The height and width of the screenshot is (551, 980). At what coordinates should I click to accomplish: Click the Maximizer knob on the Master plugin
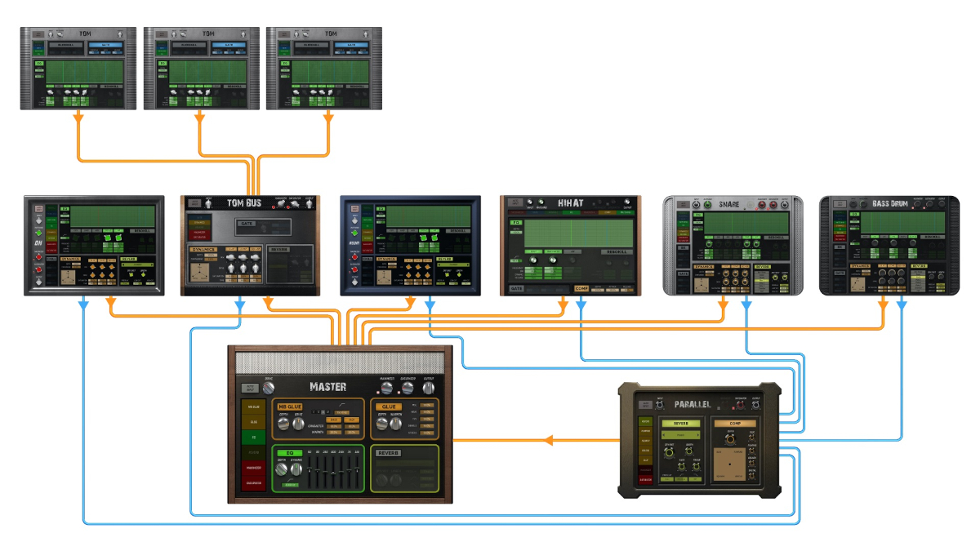pos(387,389)
